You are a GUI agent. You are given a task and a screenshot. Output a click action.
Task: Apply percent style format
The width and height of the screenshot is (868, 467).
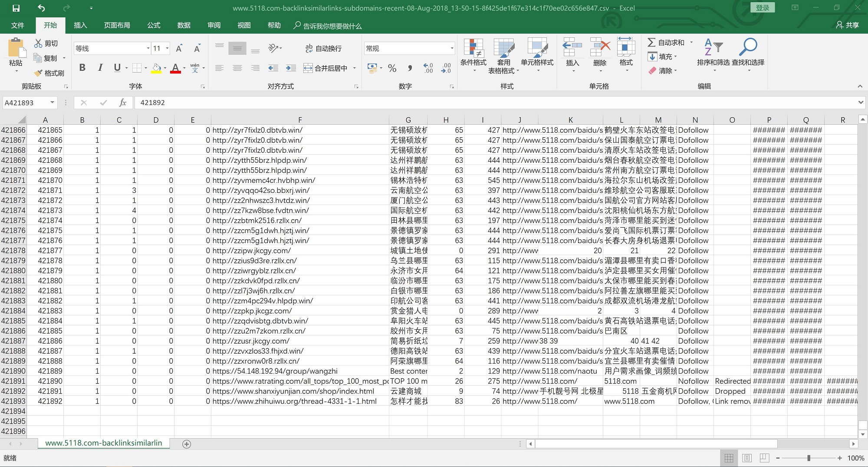tap(392, 68)
